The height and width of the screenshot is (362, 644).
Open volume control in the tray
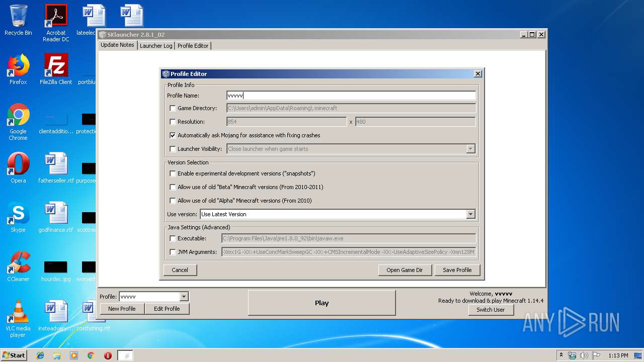(584, 355)
